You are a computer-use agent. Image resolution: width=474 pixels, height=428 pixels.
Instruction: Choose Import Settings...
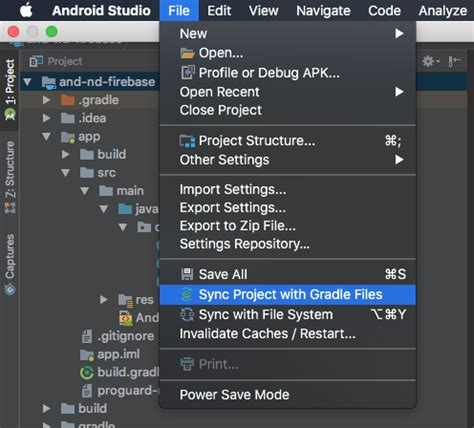click(288, 189)
